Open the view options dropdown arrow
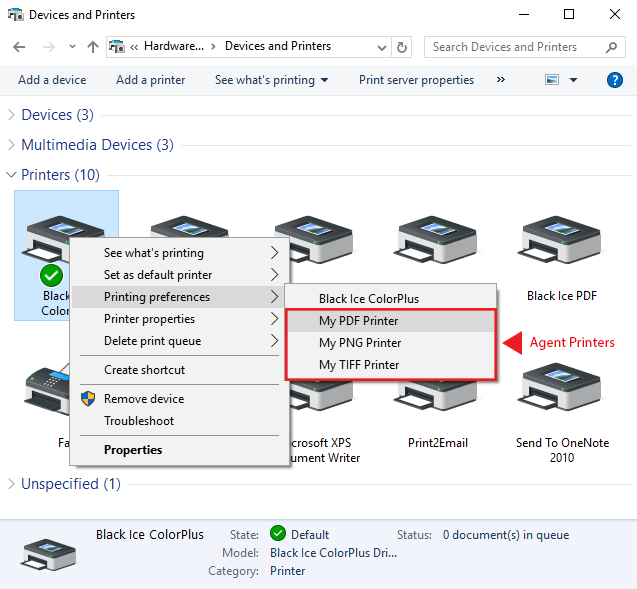 pos(573,80)
